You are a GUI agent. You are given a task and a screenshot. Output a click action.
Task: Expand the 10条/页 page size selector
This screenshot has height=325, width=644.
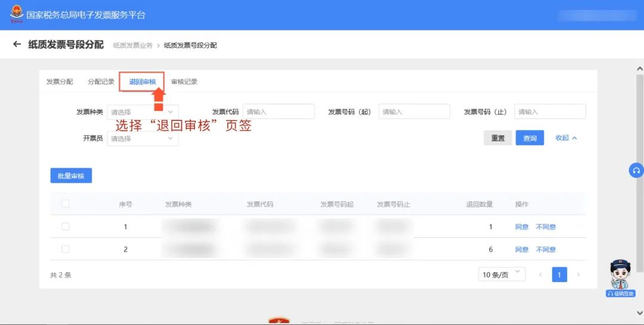coord(502,274)
